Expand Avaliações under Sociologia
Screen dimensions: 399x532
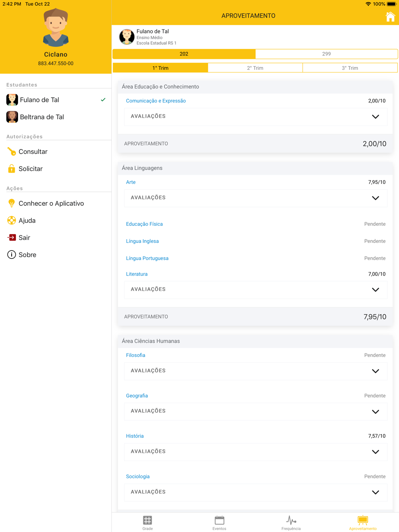click(256, 492)
